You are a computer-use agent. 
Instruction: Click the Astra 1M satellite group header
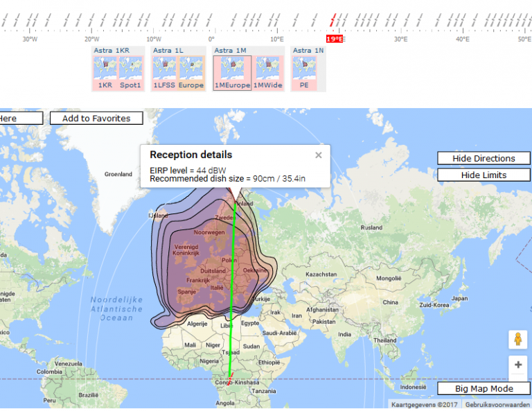230,51
